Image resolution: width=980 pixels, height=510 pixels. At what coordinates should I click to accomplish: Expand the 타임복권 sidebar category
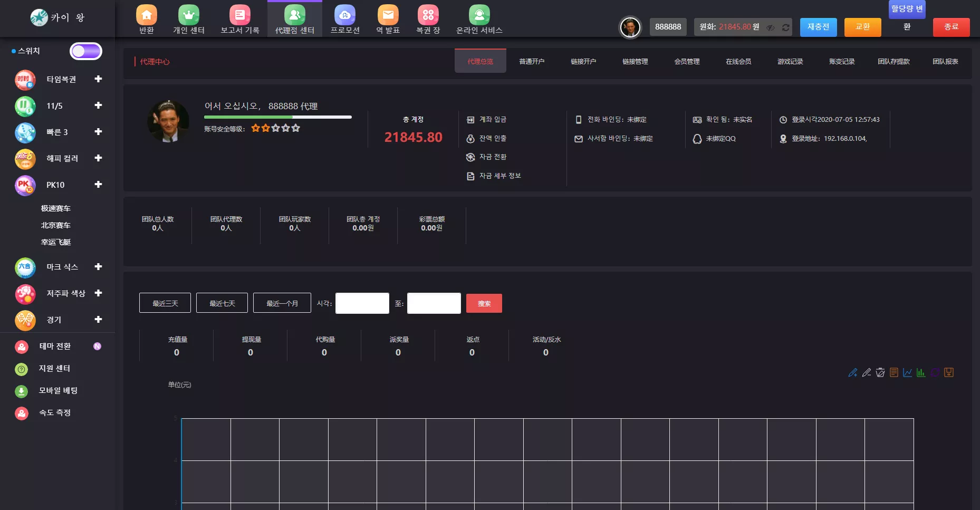98,79
